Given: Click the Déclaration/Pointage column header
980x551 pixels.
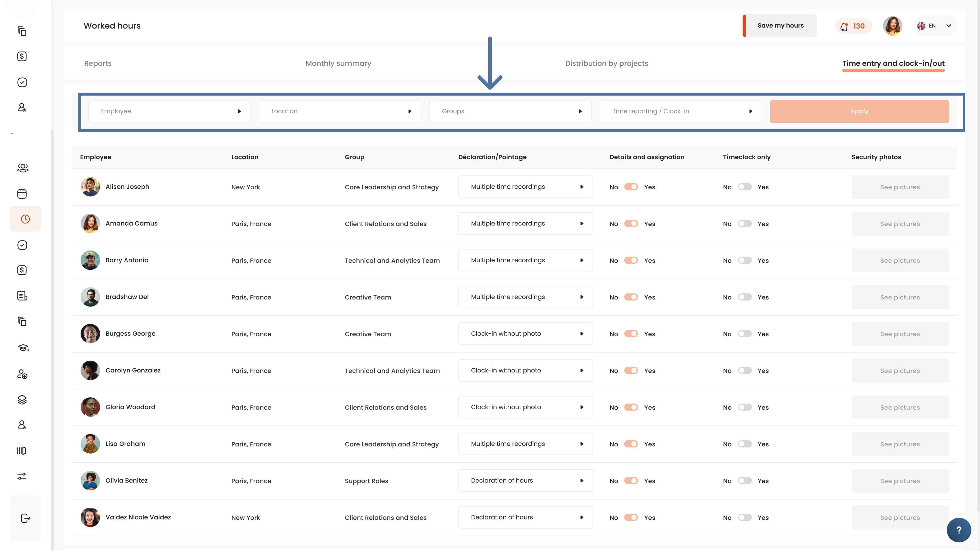Looking at the screenshot, I should point(492,157).
